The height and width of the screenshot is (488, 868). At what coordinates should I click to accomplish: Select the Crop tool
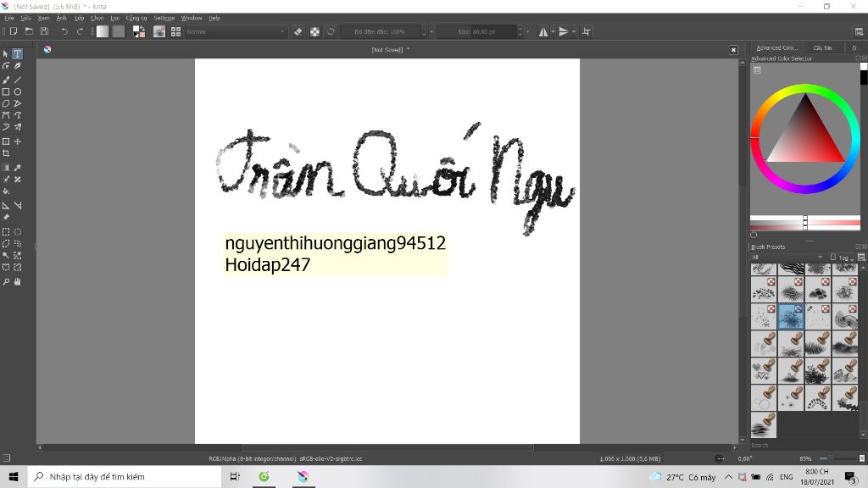pyautogui.click(x=6, y=153)
